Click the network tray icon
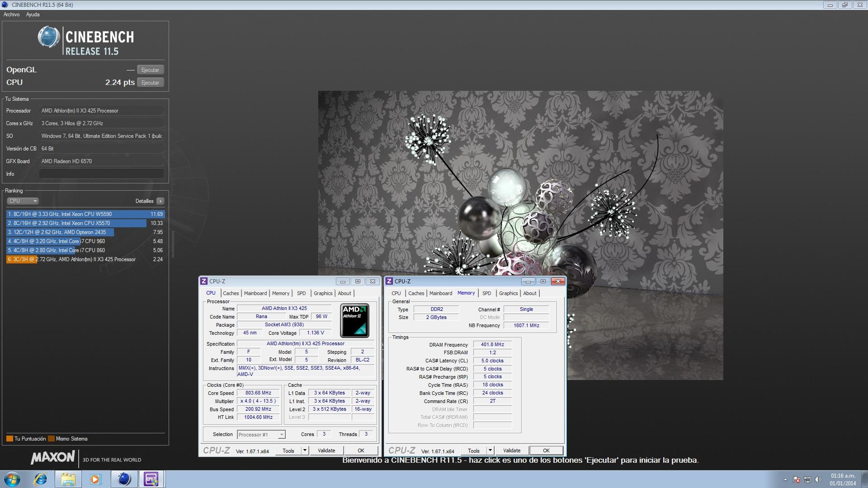 pyautogui.click(x=807, y=479)
